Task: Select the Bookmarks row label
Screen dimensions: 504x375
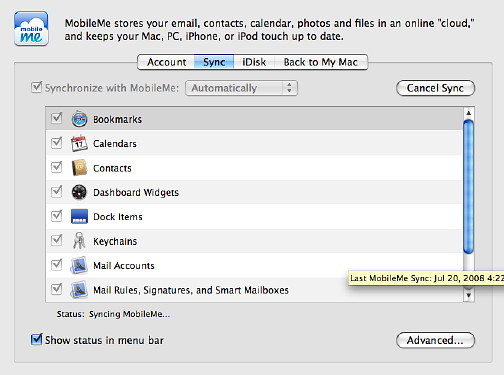Action: pyautogui.click(x=117, y=119)
